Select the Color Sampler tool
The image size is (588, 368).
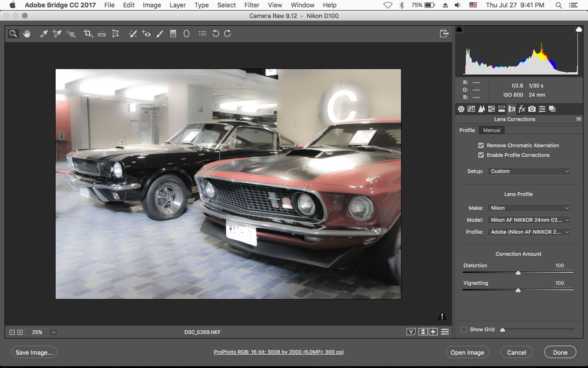(x=57, y=34)
